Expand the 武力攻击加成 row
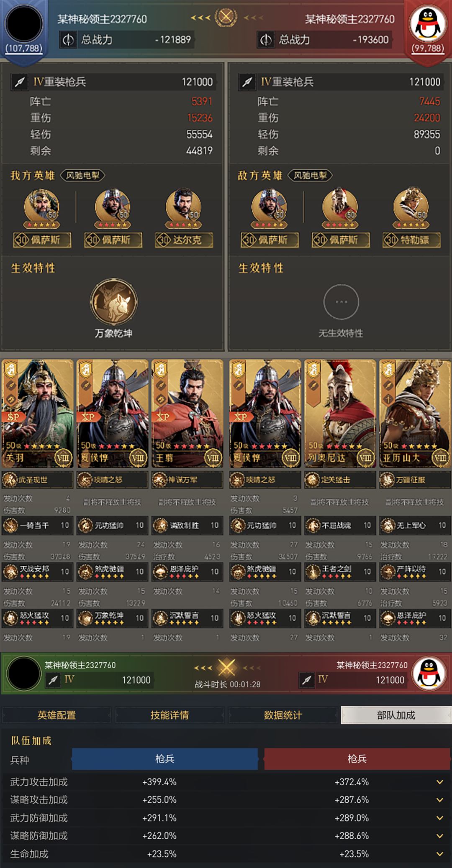 point(226,782)
